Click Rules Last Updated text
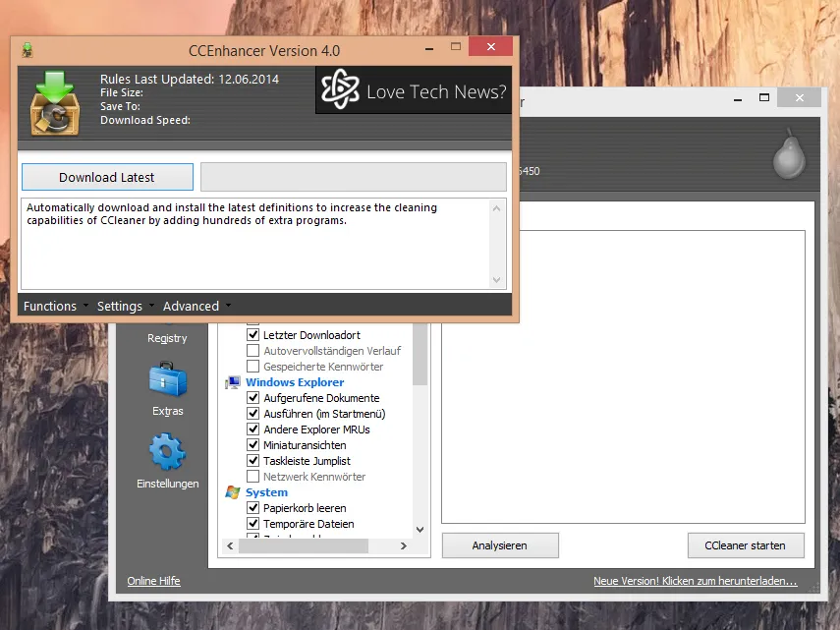Viewport: 840px width, 630px height. click(x=190, y=79)
